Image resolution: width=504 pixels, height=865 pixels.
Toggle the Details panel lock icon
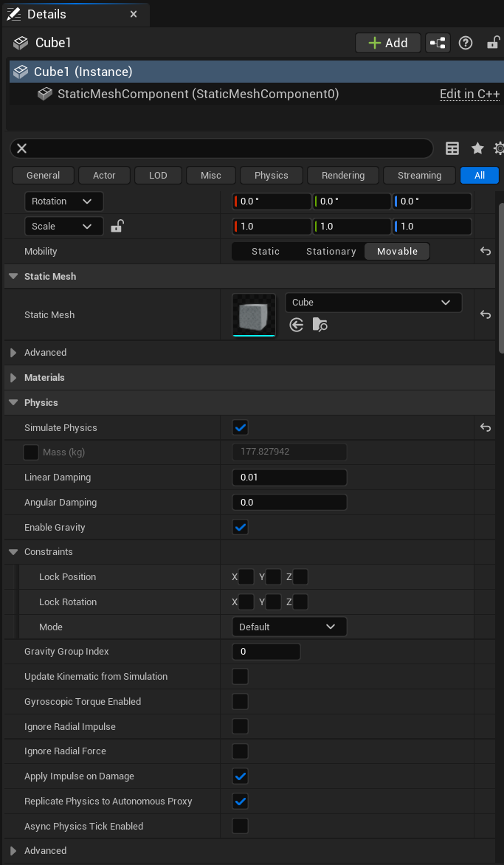(493, 43)
